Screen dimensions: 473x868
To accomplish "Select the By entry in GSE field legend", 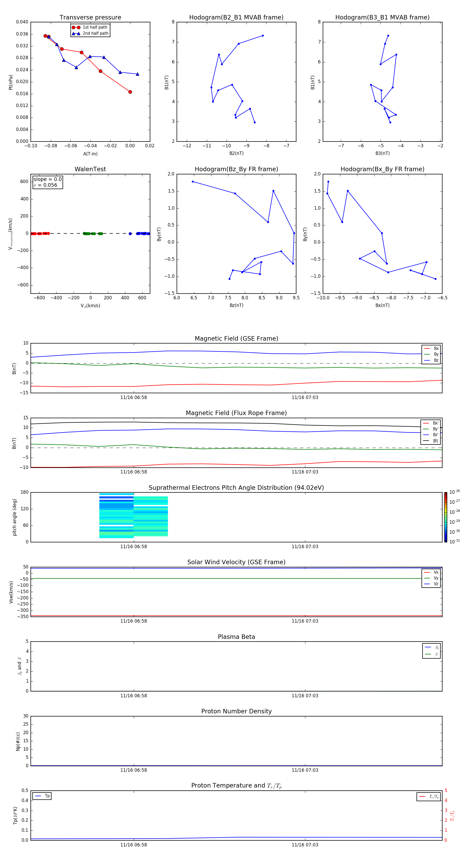I will coord(431,354).
